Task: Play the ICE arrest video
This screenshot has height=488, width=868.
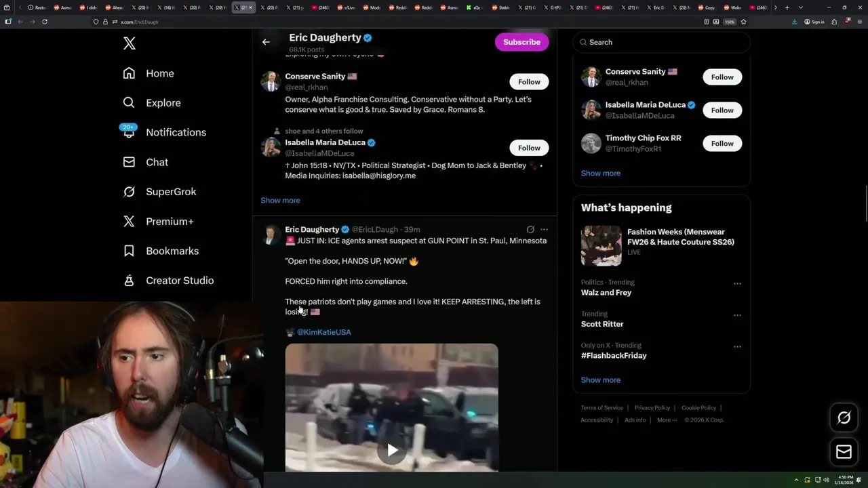Action: [392, 450]
